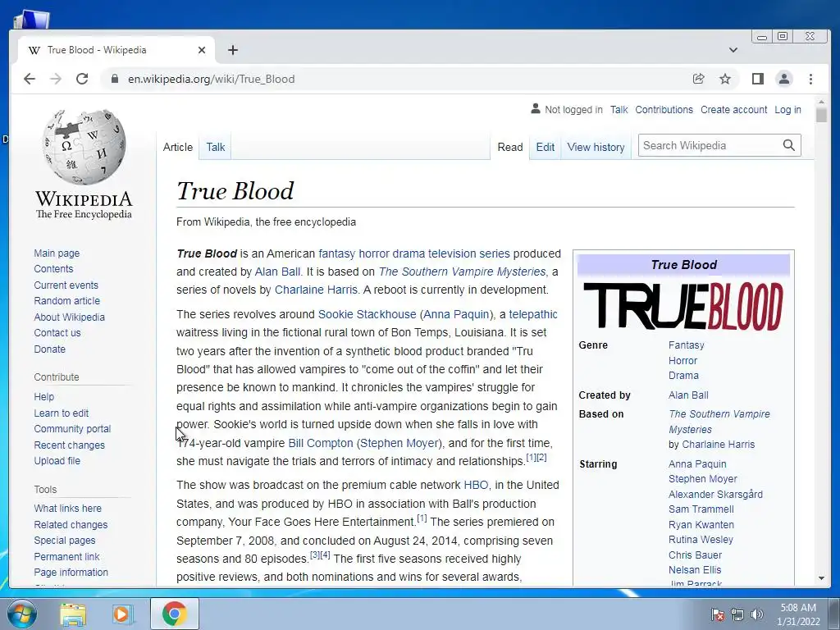Open the Chrome profile avatar
Image resolution: width=840 pixels, height=630 pixels.
click(783, 79)
